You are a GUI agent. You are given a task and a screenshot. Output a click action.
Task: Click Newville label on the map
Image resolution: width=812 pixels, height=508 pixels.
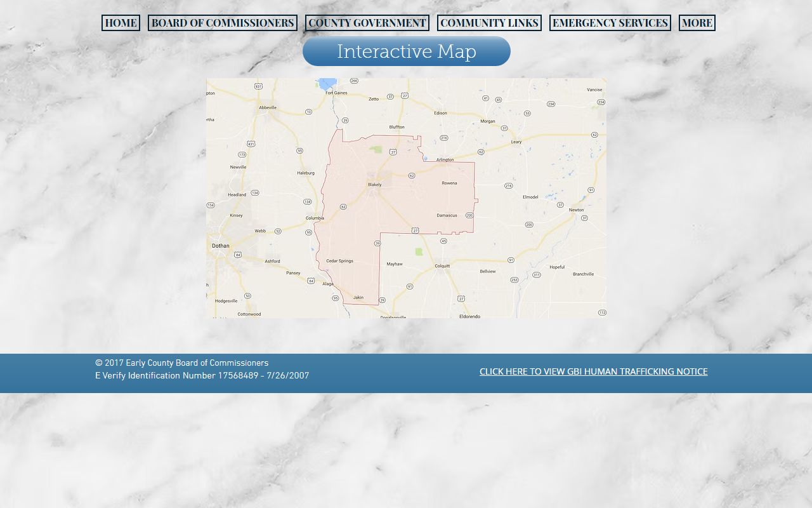click(238, 167)
